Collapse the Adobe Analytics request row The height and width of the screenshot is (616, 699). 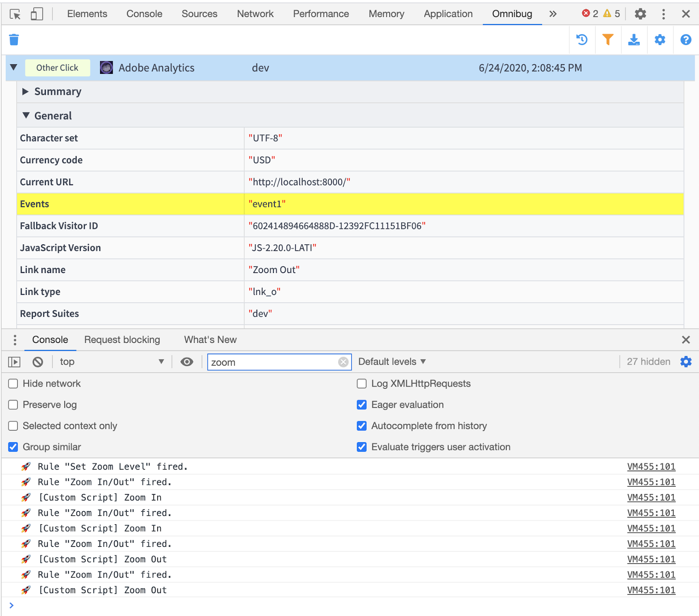pos(14,67)
